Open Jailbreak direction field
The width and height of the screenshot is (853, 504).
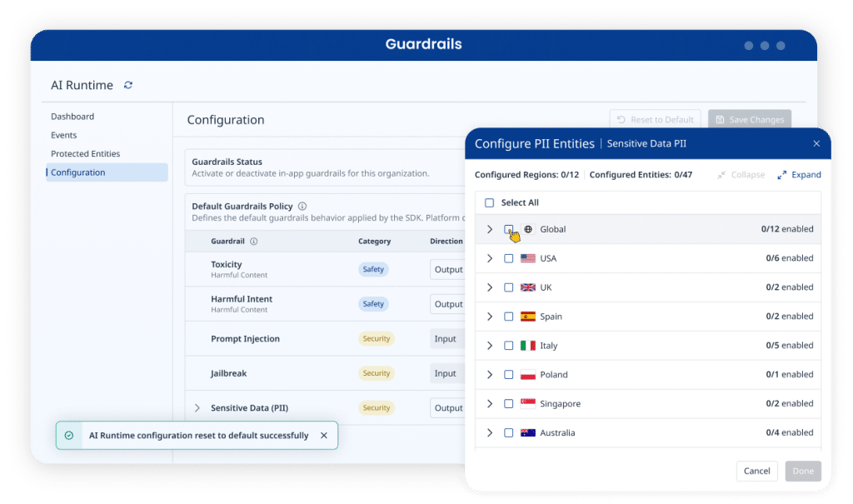click(x=447, y=373)
